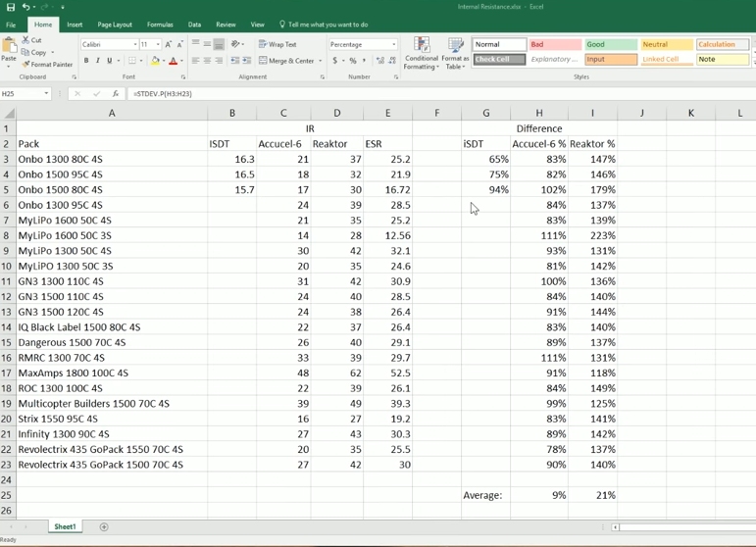Click the Borders icon

[x=132, y=60]
